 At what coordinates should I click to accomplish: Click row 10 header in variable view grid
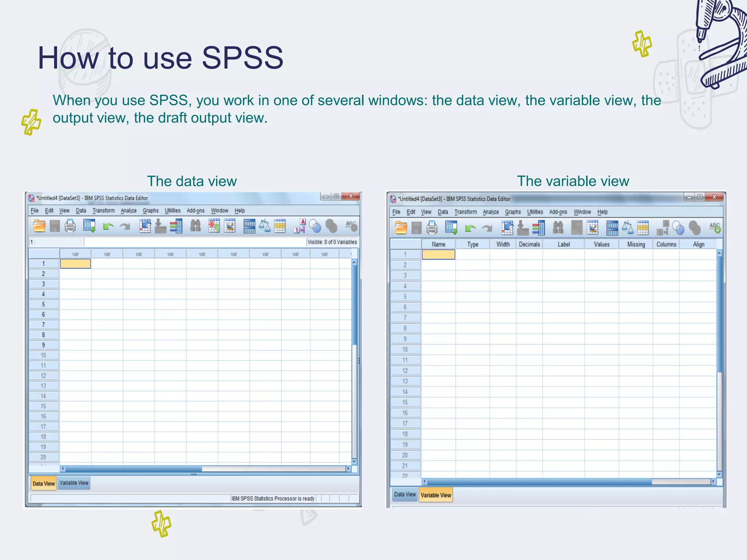(x=405, y=349)
